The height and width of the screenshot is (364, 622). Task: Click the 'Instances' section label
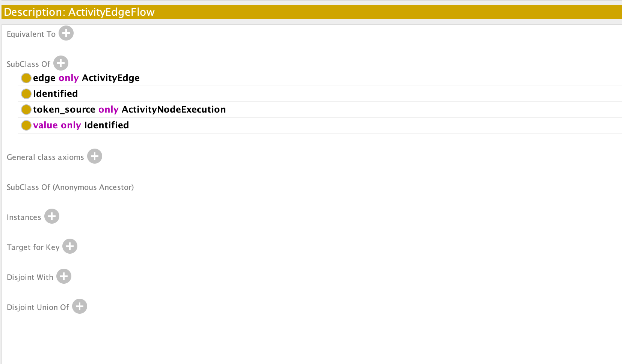pos(24,217)
